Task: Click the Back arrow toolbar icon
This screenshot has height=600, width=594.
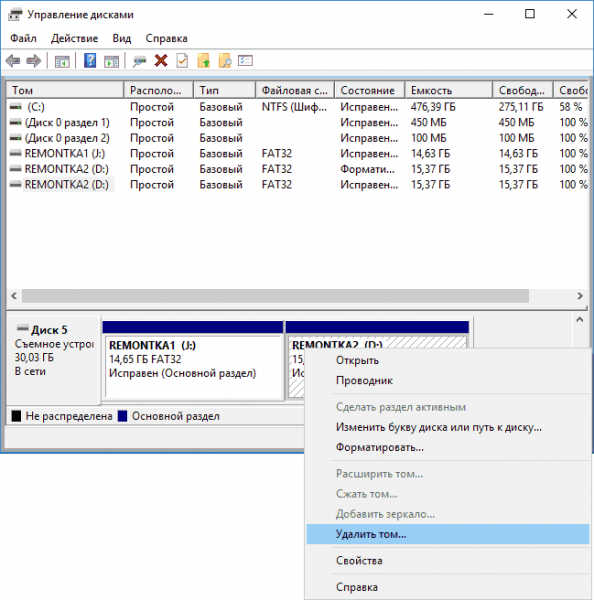Action: point(13,61)
